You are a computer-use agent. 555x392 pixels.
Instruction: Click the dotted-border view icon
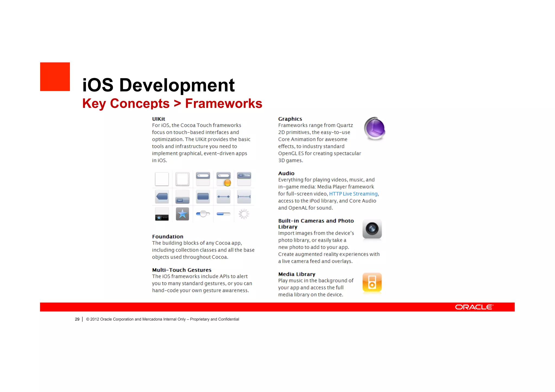coord(182,179)
